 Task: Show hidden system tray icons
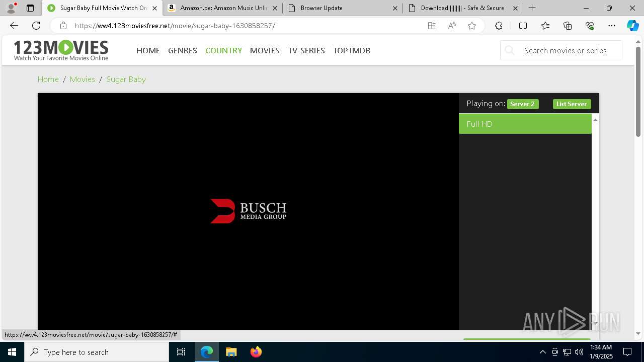click(542, 352)
